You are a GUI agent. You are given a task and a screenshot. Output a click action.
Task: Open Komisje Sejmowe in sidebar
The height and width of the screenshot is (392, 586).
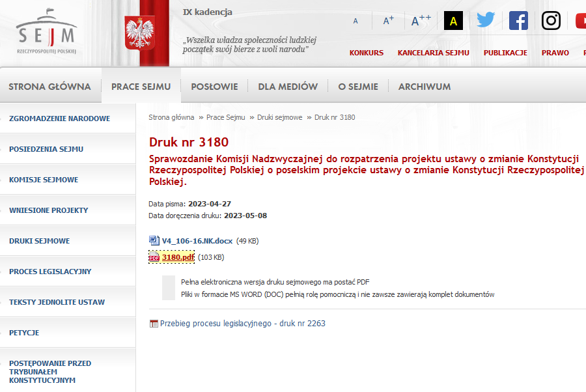44,180
